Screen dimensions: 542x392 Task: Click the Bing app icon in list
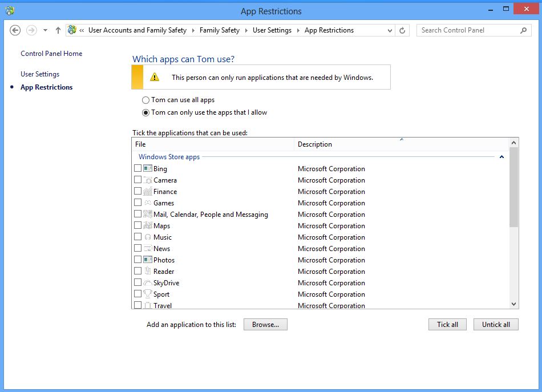click(x=148, y=168)
